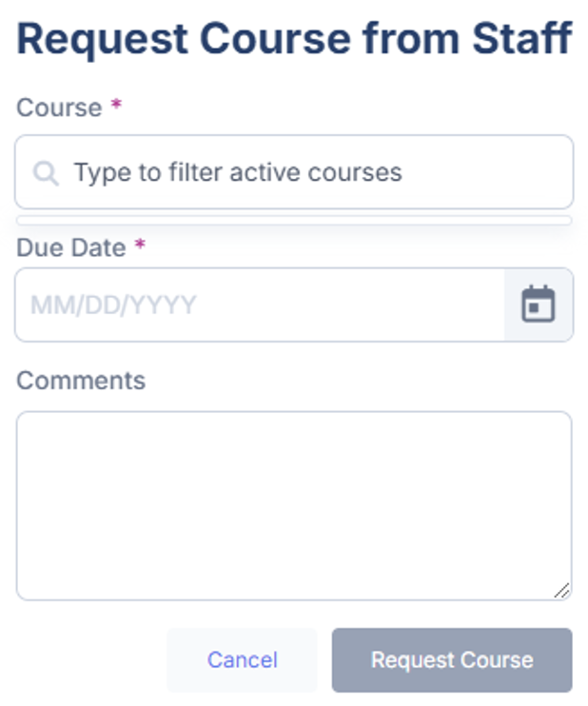The height and width of the screenshot is (706, 588).
Task: Click the Course field label
Action: click(x=59, y=108)
